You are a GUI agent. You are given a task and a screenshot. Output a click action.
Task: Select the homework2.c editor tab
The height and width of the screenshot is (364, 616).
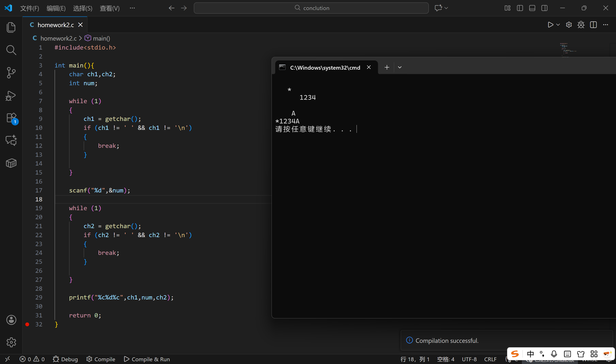(55, 25)
